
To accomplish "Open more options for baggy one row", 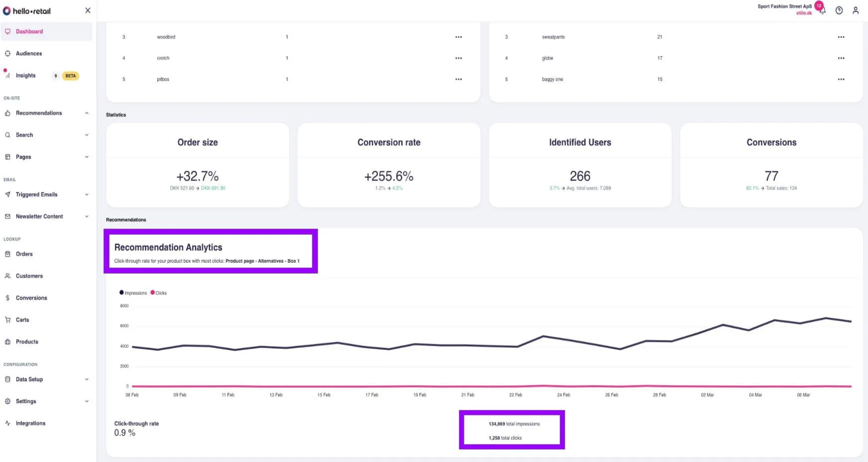I will click(841, 79).
